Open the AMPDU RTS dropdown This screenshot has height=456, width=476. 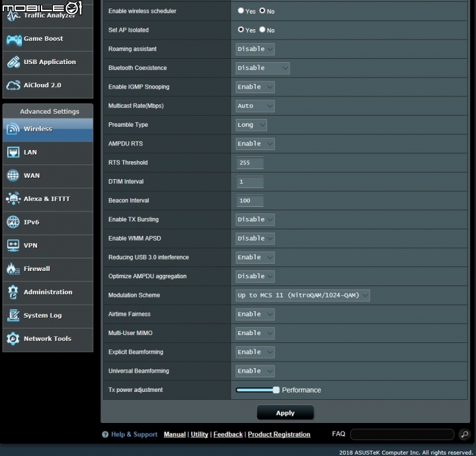click(x=255, y=144)
